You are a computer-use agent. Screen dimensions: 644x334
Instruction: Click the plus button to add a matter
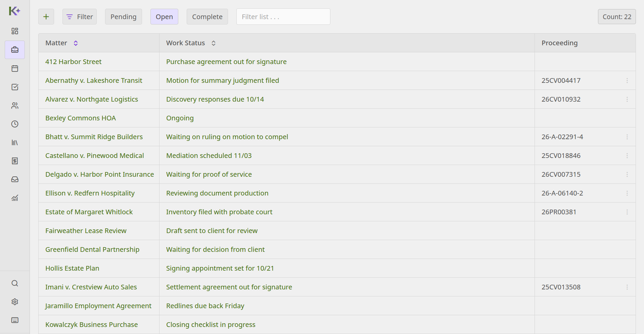click(x=46, y=17)
